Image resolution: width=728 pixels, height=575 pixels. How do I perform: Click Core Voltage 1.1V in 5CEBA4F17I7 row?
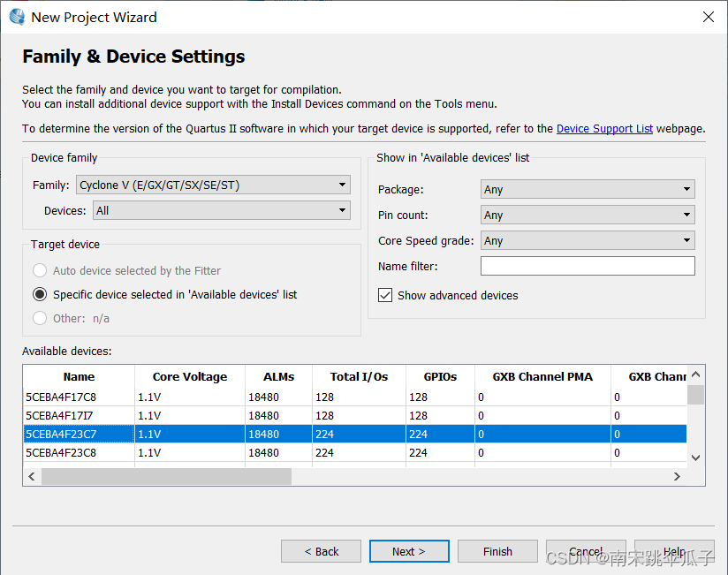point(149,416)
